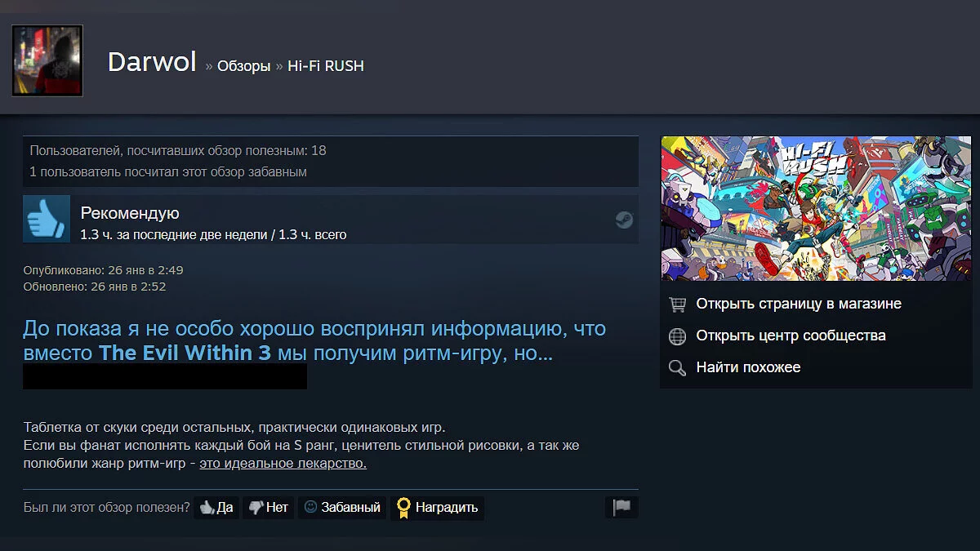Open Открыть центр сообщества link
Image resolution: width=980 pixels, height=551 pixels.
click(x=791, y=335)
